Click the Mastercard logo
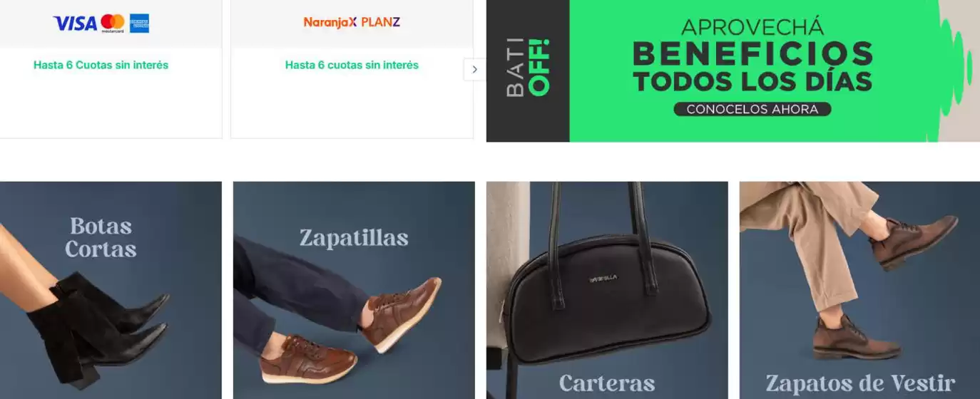980x399 pixels. [113, 23]
